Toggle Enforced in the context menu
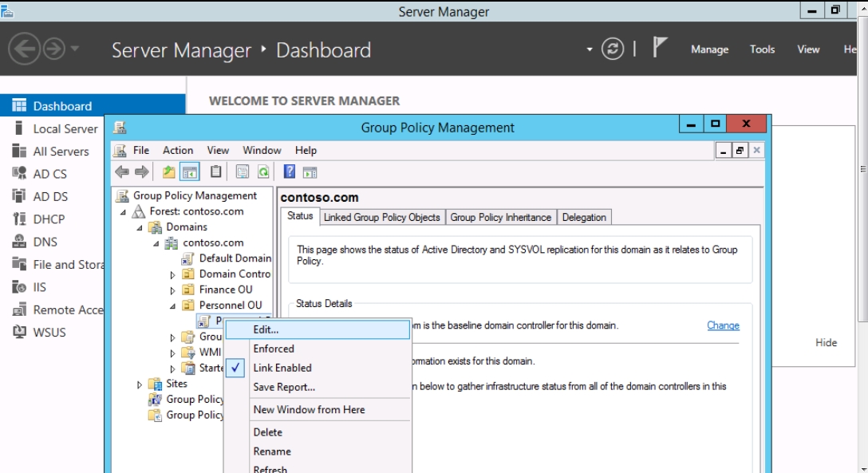The image size is (868, 473). click(x=274, y=349)
